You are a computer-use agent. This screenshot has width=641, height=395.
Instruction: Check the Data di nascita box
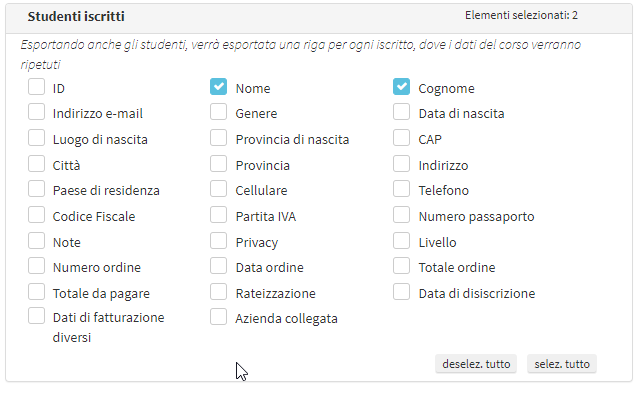click(x=401, y=112)
